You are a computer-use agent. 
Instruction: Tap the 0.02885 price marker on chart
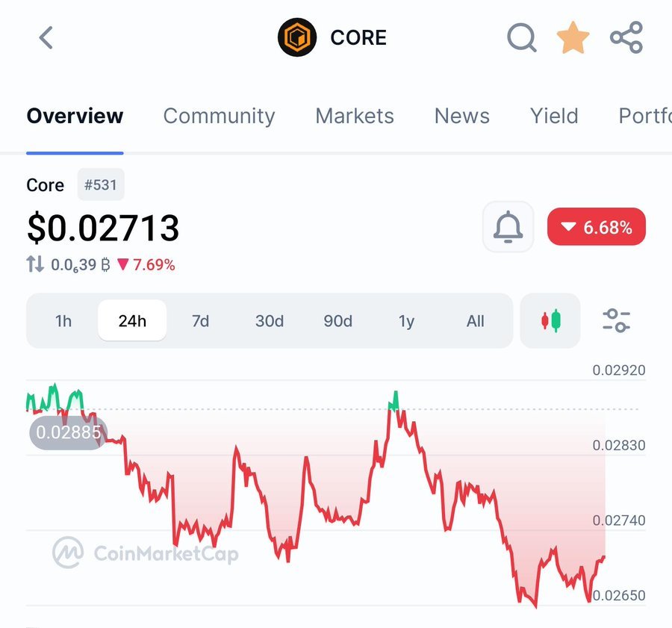(68, 432)
